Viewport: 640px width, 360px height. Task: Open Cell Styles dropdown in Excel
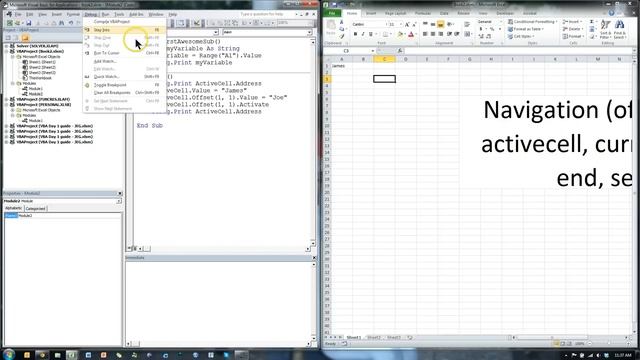click(x=521, y=36)
